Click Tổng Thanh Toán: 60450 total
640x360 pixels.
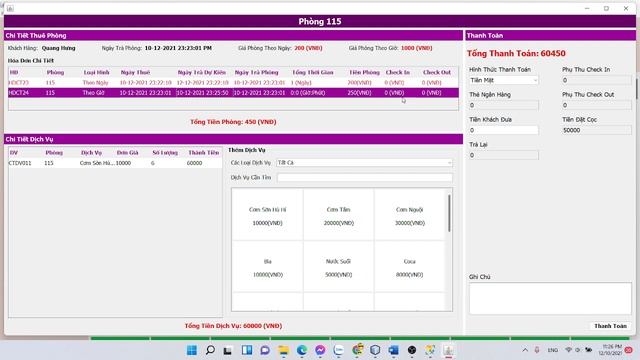(516, 53)
